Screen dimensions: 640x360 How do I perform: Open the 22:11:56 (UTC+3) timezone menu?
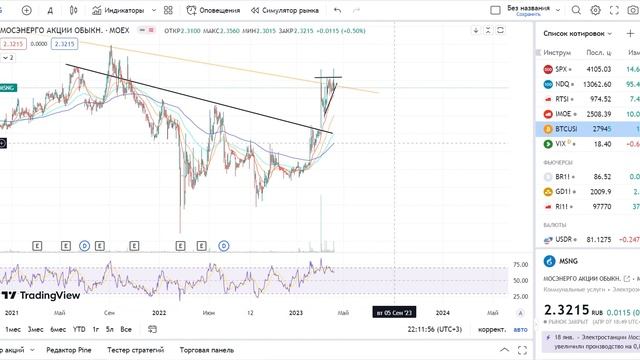435,329
